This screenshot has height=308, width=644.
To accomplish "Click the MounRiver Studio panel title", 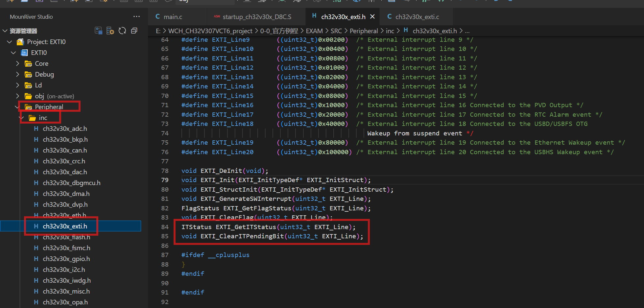I will [x=31, y=17].
